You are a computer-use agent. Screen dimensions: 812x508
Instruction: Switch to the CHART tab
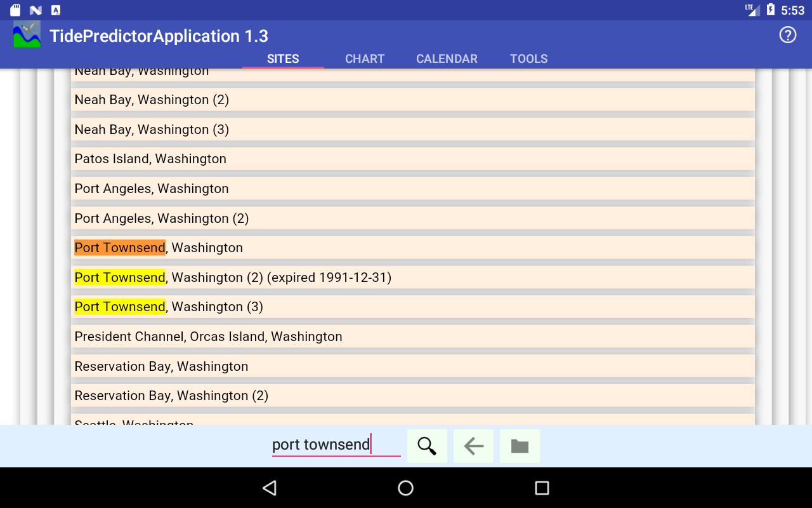(365, 58)
